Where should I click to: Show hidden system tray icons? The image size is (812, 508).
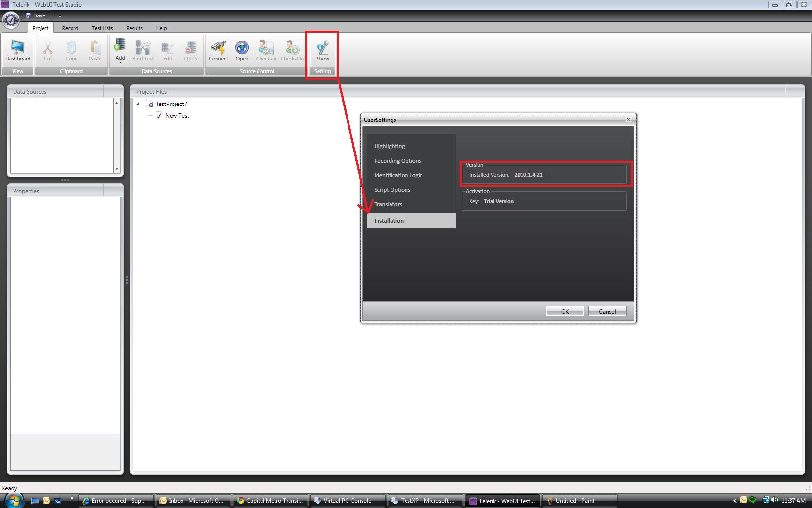point(735,501)
